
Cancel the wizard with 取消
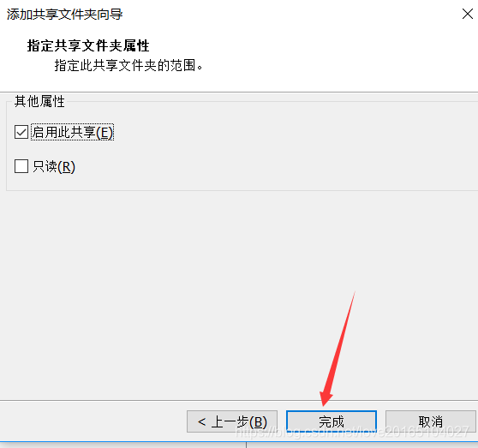point(430,421)
